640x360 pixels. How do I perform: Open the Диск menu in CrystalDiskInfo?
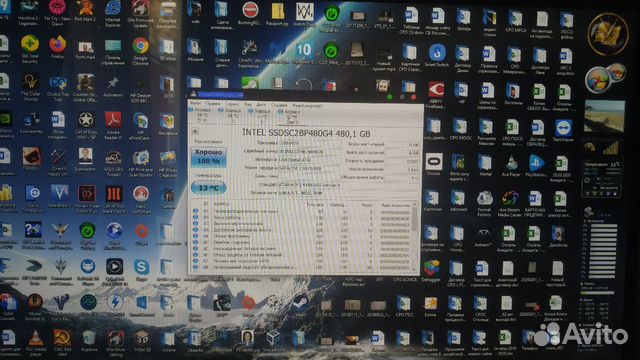pos(261,105)
